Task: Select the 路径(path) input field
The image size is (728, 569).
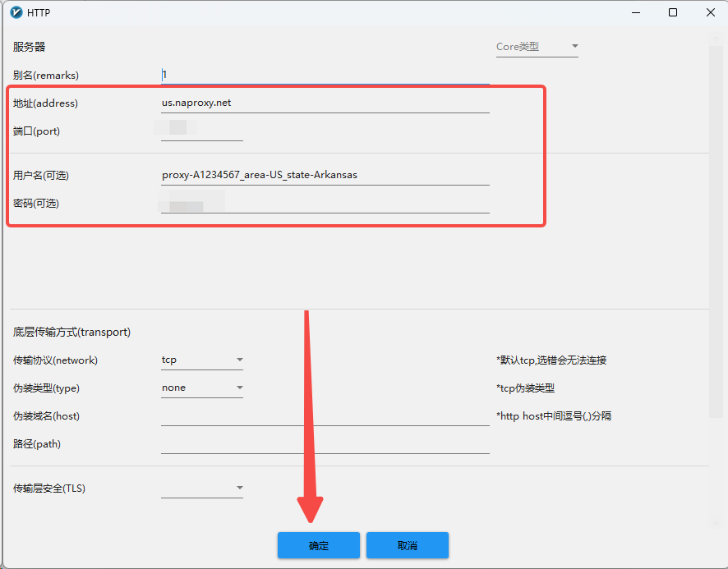Action: coord(325,444)
